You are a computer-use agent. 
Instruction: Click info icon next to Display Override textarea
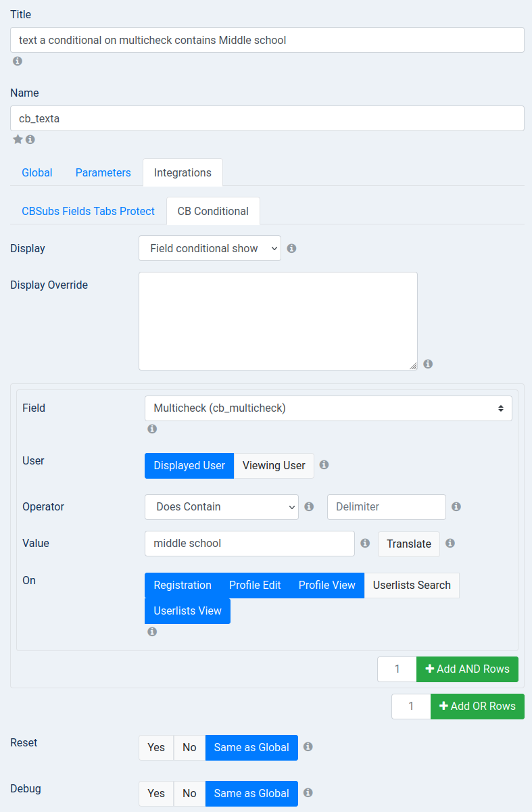pyautogui.click(x=428, y=364)
